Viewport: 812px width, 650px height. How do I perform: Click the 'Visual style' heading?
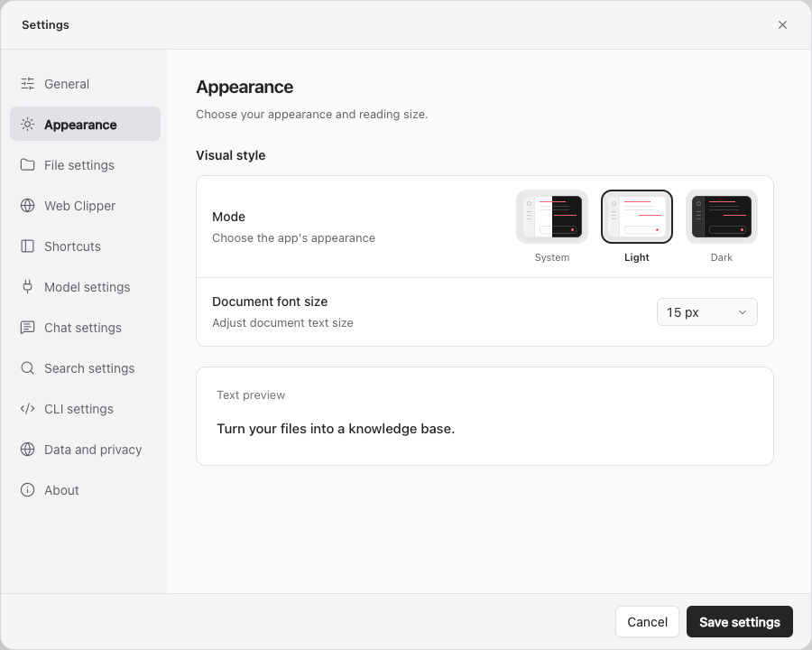click(230, 155)
